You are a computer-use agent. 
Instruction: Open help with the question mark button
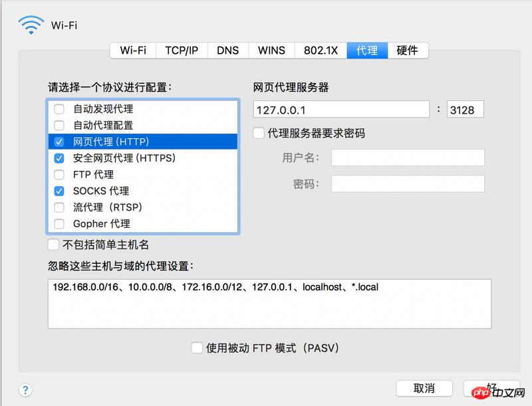(x=25, y=390)
